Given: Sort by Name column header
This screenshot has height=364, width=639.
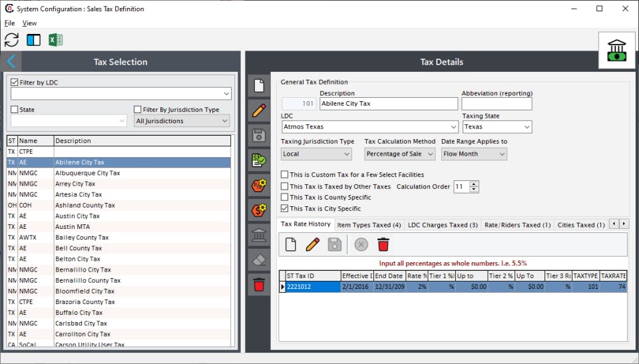Looking at the screenshot, I should pos(36,140).
